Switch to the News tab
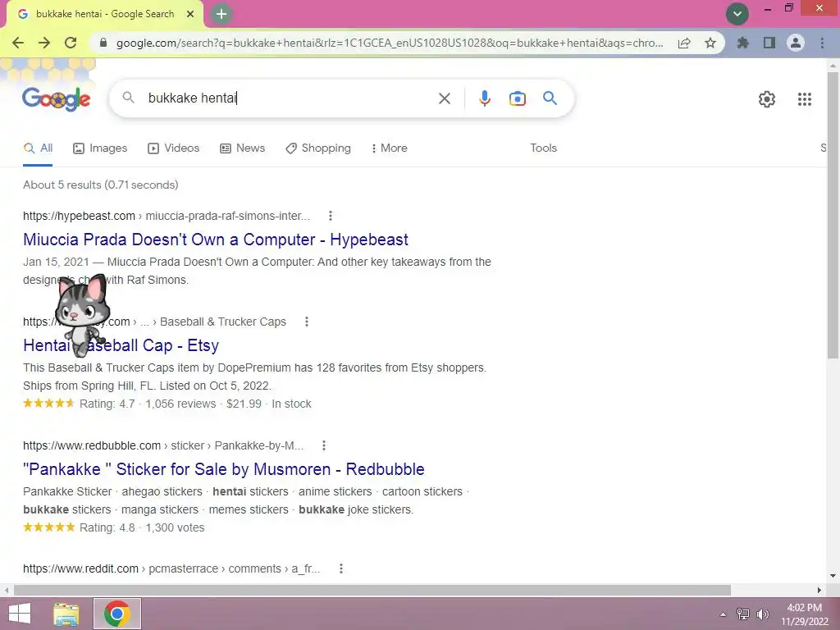840x630 pixels. 242,148
